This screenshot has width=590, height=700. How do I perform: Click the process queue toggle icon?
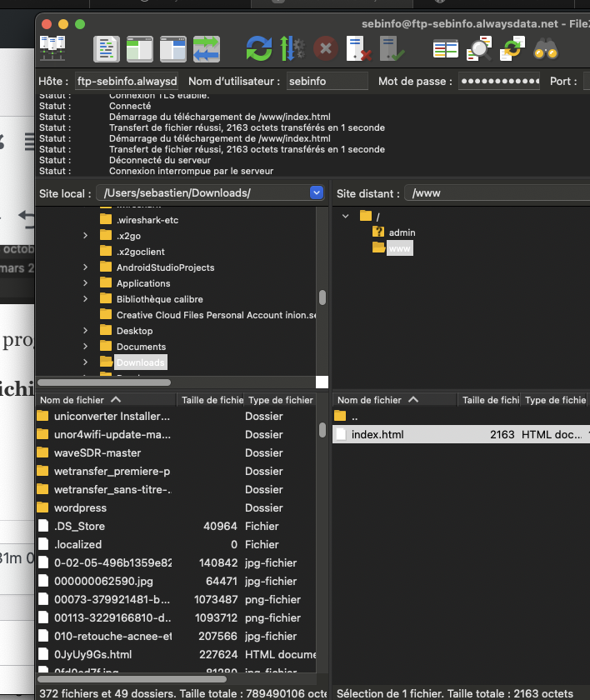click(x=291, y=47)
